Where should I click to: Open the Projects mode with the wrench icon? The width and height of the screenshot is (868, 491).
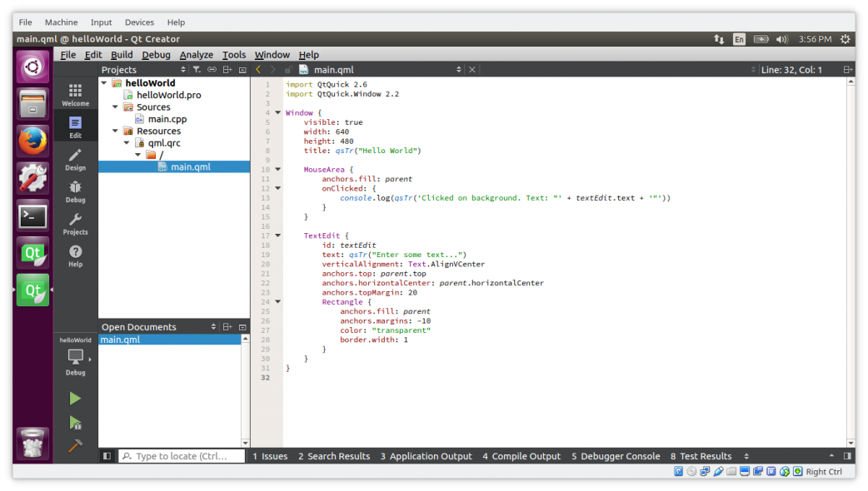click(x=75, y=223)
